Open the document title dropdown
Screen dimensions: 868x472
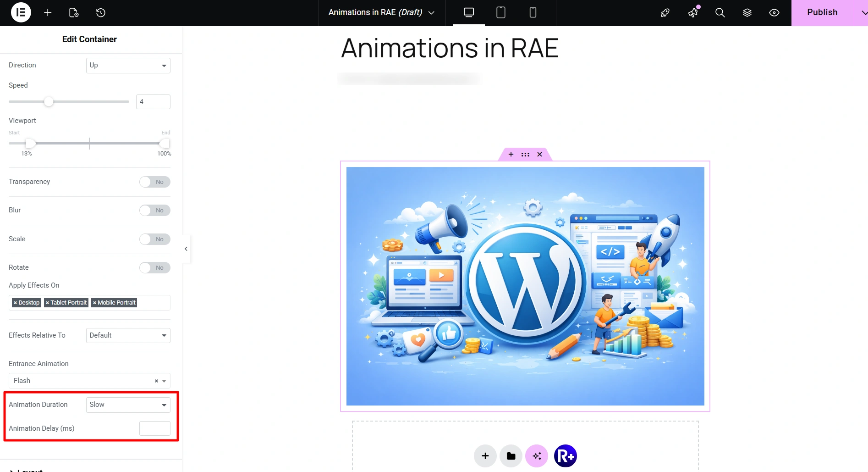click(381, 13)
